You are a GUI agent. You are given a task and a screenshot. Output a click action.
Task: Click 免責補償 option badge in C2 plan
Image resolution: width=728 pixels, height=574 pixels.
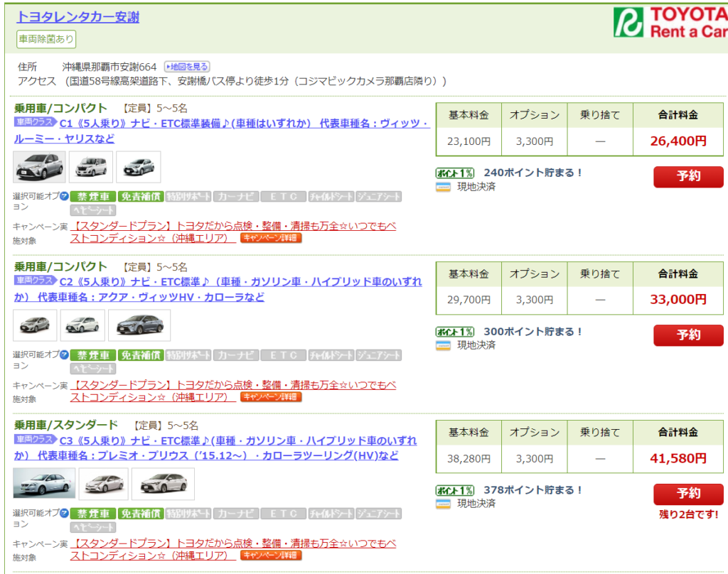(141, 355)
